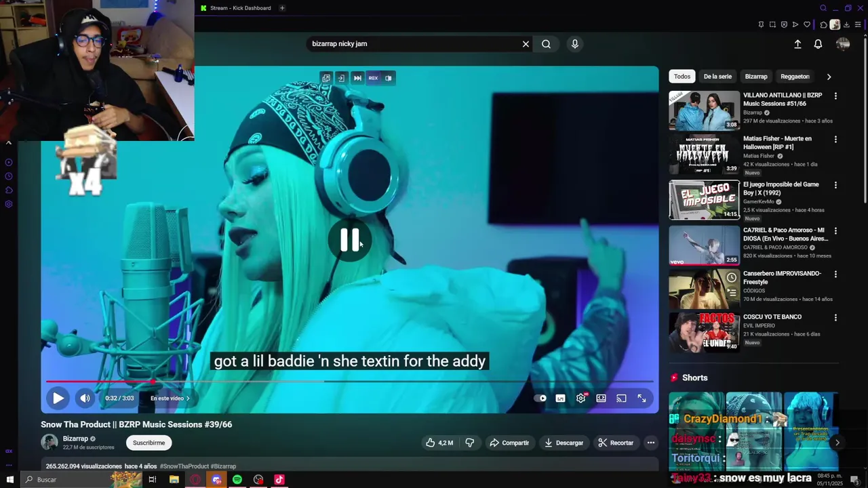The height and width of the screenshot is (488, 868).
Task: Click the browser pinboard pin icon
Action: pos(761,24)
